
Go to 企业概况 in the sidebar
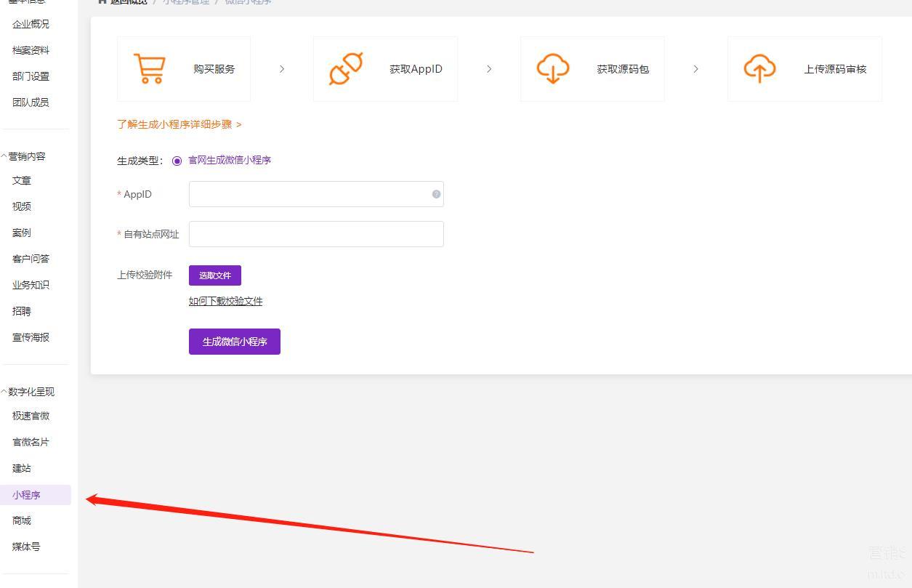tap(31, 24)
